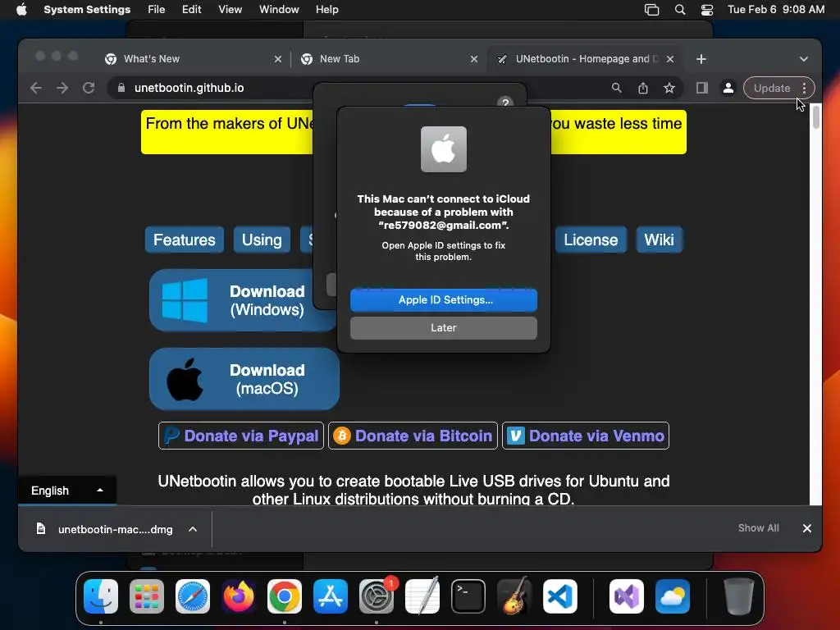Viewport: 840px width, 630px height.
Task: Click Apple ID Settings button
Action: click(x=444, y=300)
